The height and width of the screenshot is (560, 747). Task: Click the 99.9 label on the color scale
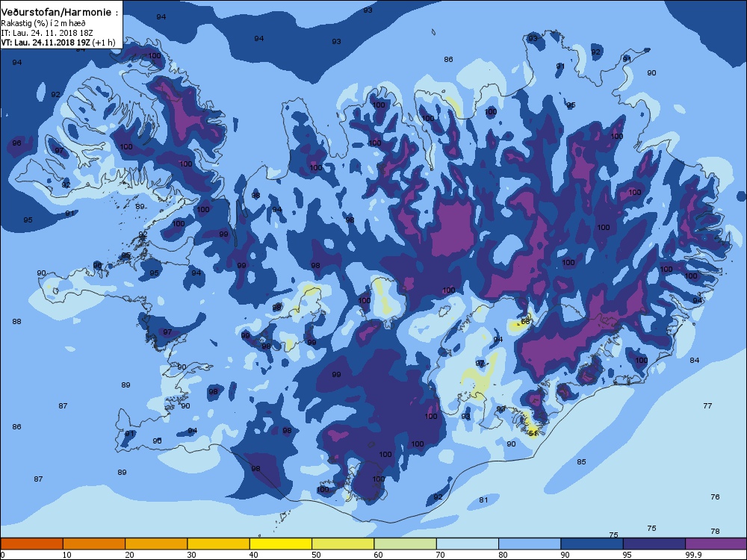692,555
